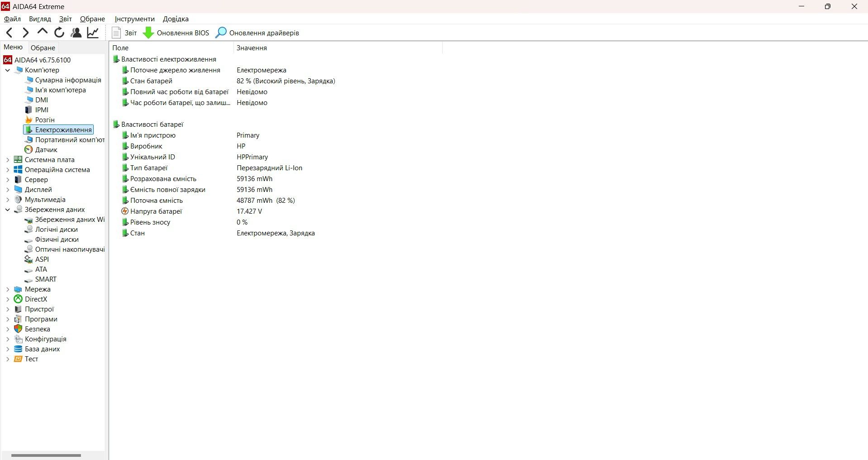Refresh the page with the circular arrow icon
868x460 pixels.
tap(59, 33)
